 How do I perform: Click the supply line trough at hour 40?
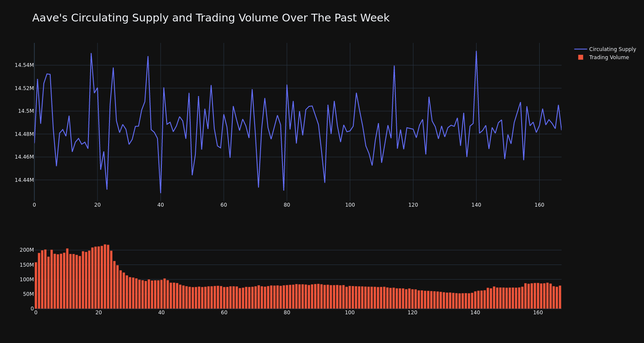tap(161, 193)
